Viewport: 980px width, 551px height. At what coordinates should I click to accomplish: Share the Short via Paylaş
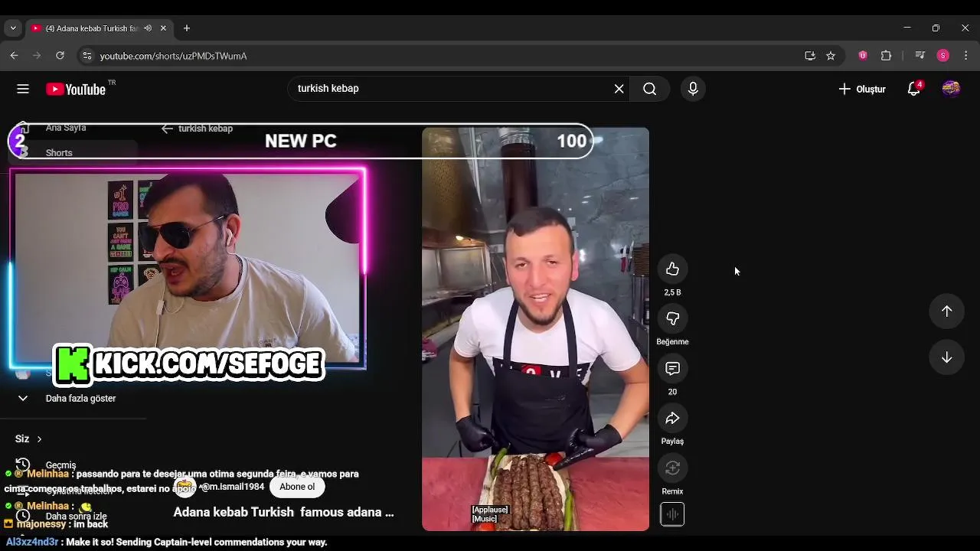672,418
